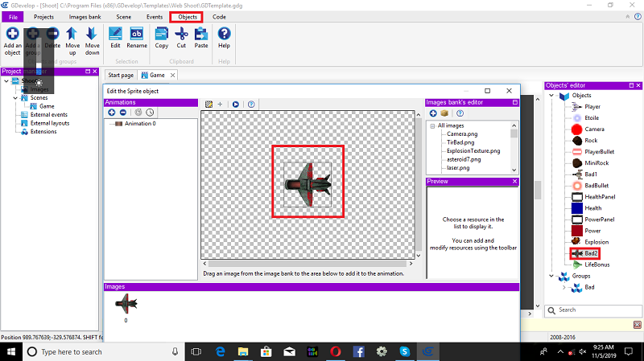Image resolution: width=644 pixels, height=361 pixels.
Task: Open Help from the ribbon
Action: [224, 38]
